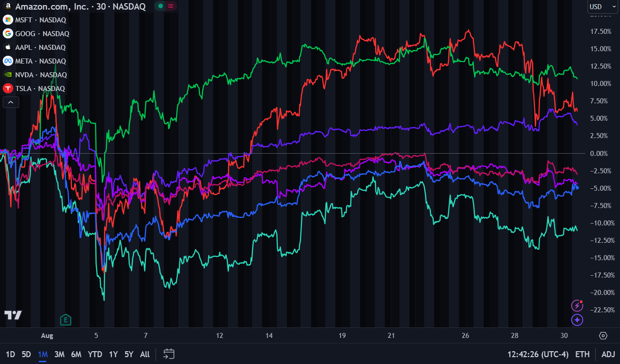This screenshot has width=620, height=364.
Task: Toggle ADJ adjusted data setting
Action: pyautogui.click(x=608, y=354)
